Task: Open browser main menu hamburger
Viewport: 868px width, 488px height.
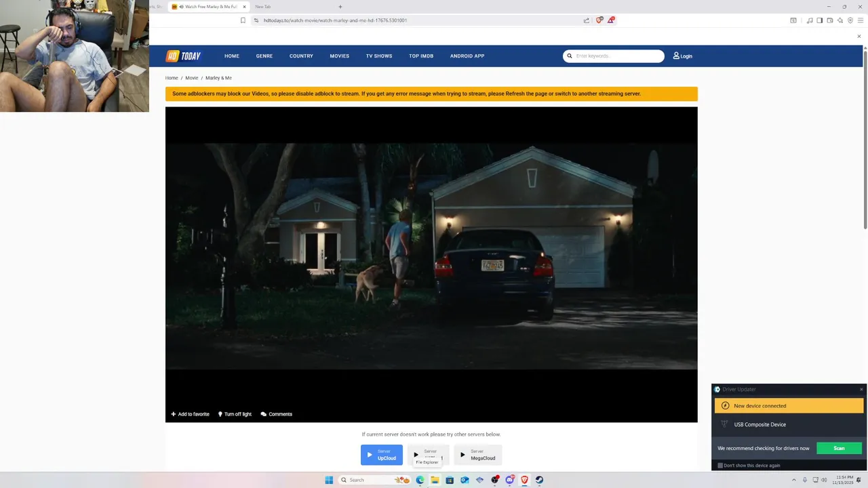Action: pyautogui.click(x=861, y=20)
